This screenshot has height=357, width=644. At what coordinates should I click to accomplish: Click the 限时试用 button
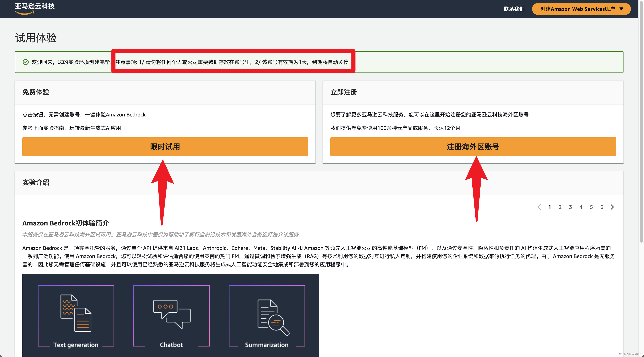pyautogui.click(x=165, y=147)
